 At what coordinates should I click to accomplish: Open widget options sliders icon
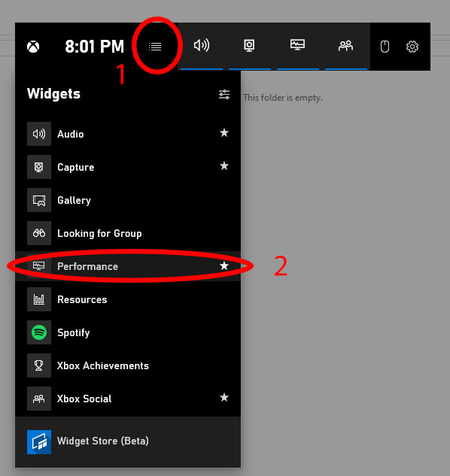(224, 95)
